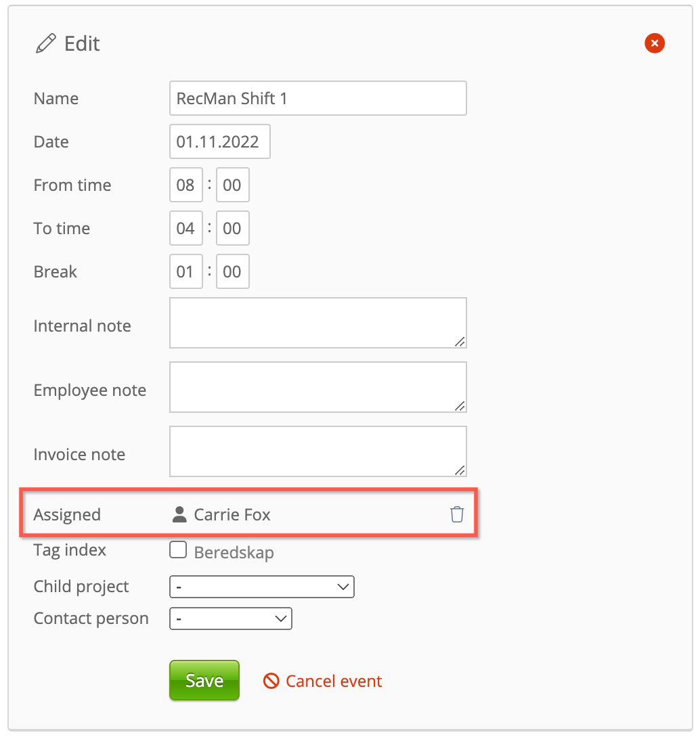Click the From time hours field
This screenshot has width=700, height=739.
click(185, 185)
